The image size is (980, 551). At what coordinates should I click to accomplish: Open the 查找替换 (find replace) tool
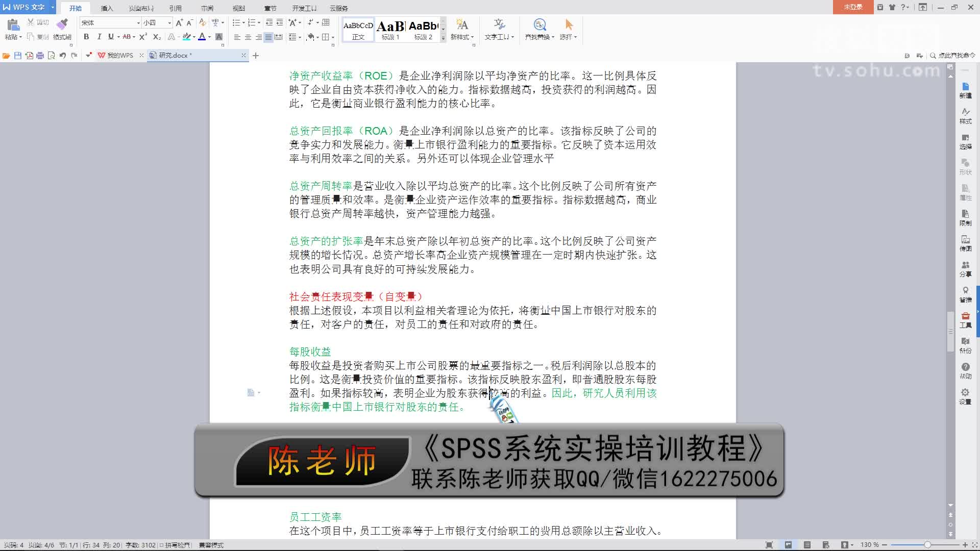pyautogui.click(x=539, y=30)
